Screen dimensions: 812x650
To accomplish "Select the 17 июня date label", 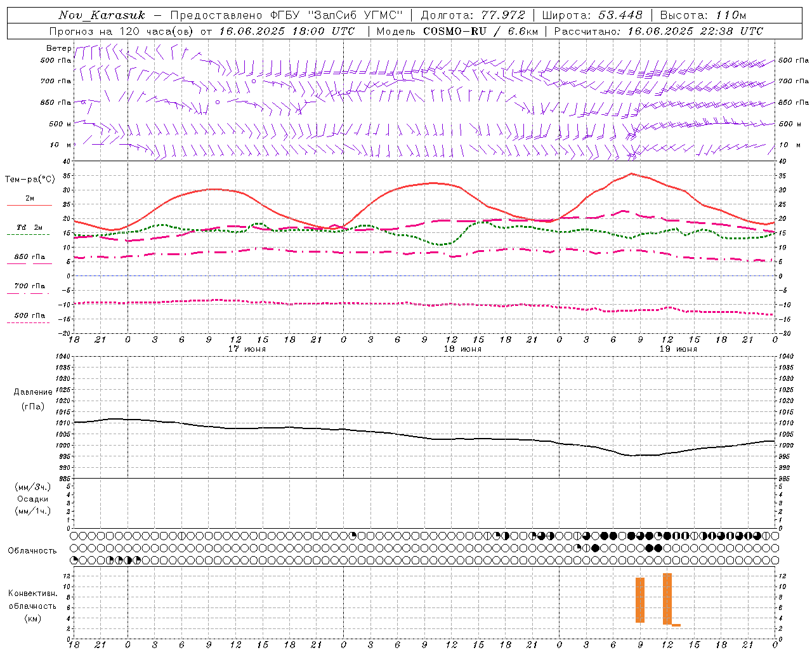I will (247, 349).
